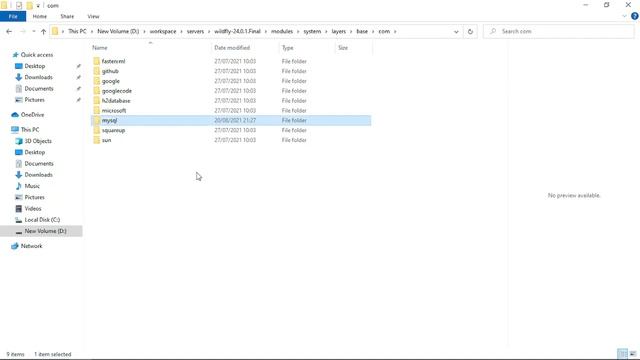The image size is (640, 360).
Task: Open pinned Desktop under Quick access
Action: click(34, 66)
